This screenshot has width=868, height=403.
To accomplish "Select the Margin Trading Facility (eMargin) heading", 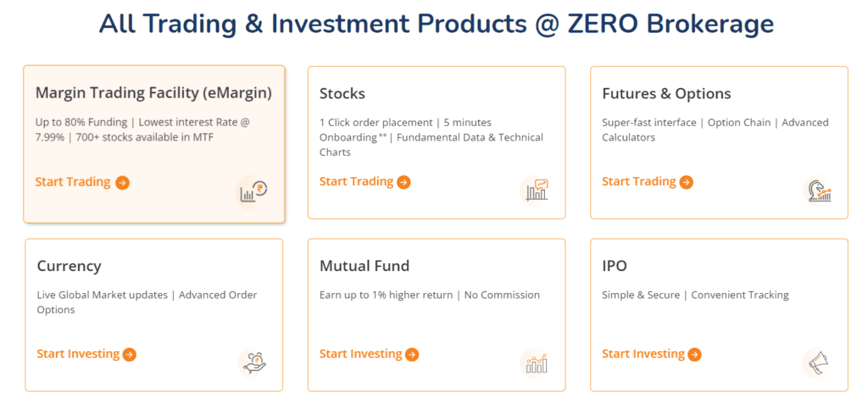I will (x=153, y=93).
